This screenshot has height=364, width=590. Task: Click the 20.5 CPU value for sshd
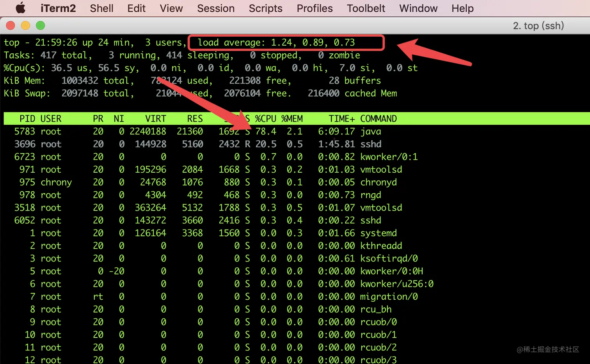[266, 144]
